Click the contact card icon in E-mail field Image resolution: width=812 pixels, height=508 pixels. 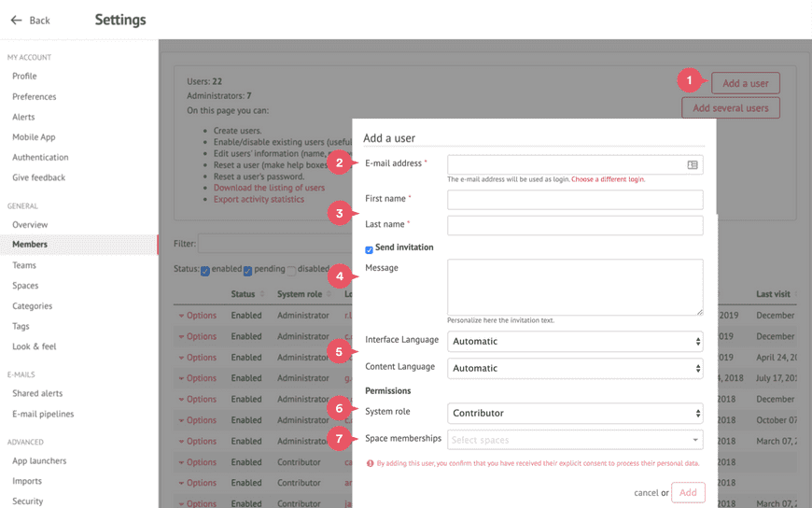click(x=693, y=165)
